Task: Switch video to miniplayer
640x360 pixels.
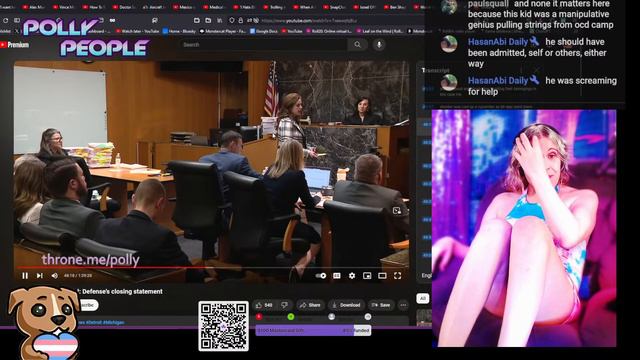Action: point(367,276)
